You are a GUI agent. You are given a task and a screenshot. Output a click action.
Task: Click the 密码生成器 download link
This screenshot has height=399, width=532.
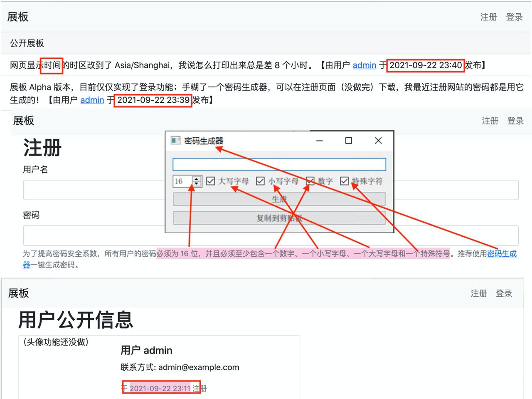pyautogui.click(x=502, y=253)
